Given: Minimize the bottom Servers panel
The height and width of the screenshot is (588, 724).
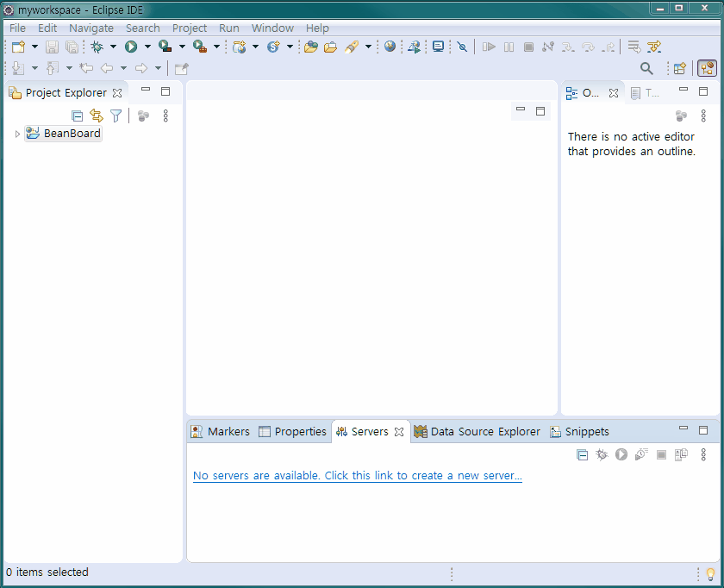Looking at the screenshot, I should [683, 428].
